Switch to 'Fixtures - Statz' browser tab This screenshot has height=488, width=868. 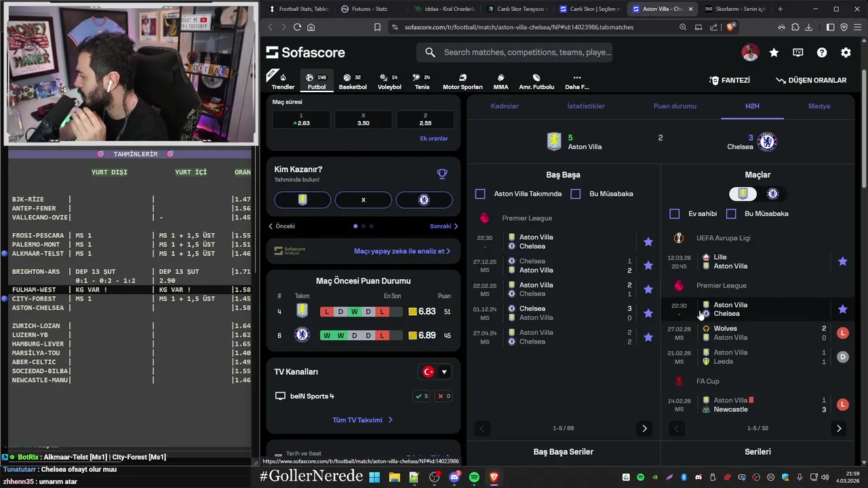point(370,9)
